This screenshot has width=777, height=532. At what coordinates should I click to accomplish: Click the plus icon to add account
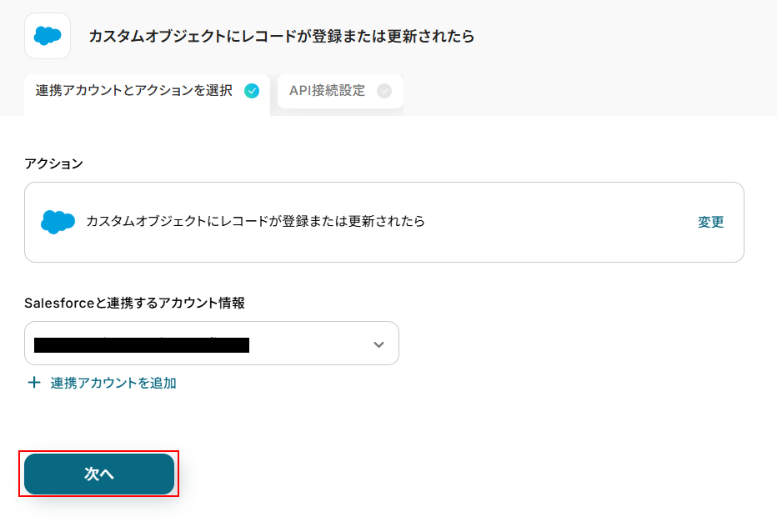(34, 383)
